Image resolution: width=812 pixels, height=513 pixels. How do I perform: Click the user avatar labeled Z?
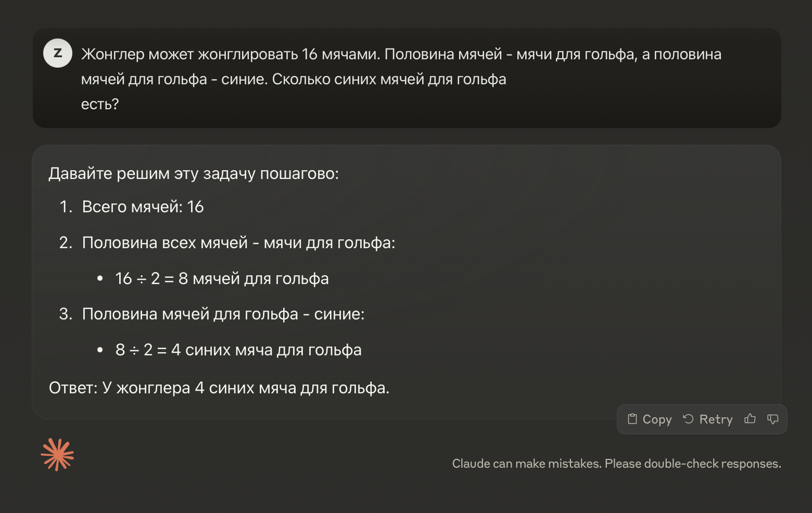click(x=58, y=53)
